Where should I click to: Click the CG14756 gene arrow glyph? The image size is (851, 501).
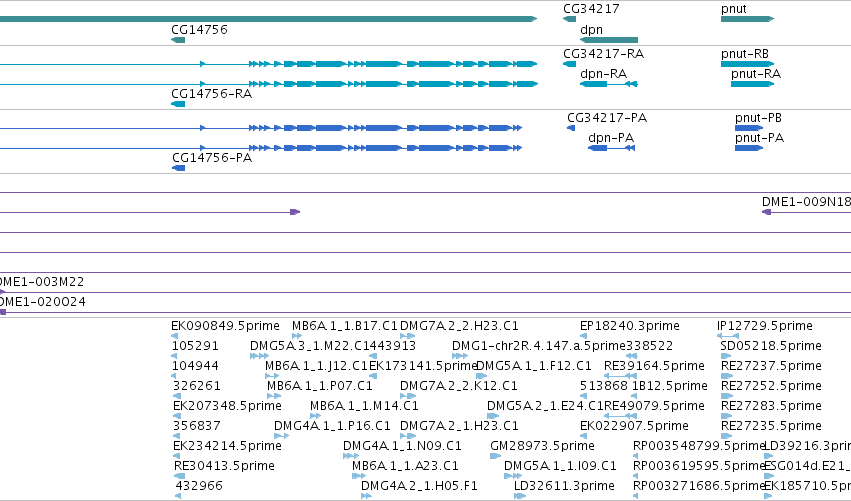178,40
